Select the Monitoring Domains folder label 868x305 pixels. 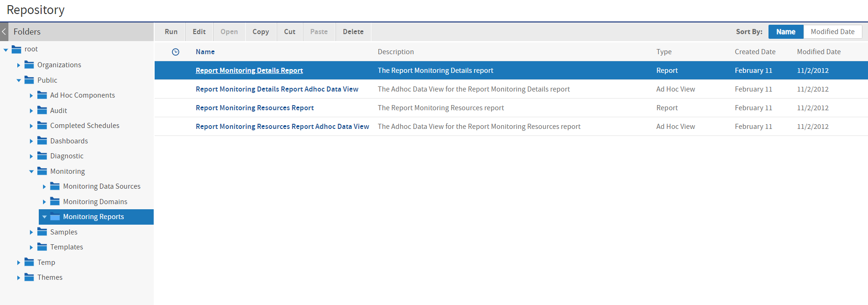point(95,202)
